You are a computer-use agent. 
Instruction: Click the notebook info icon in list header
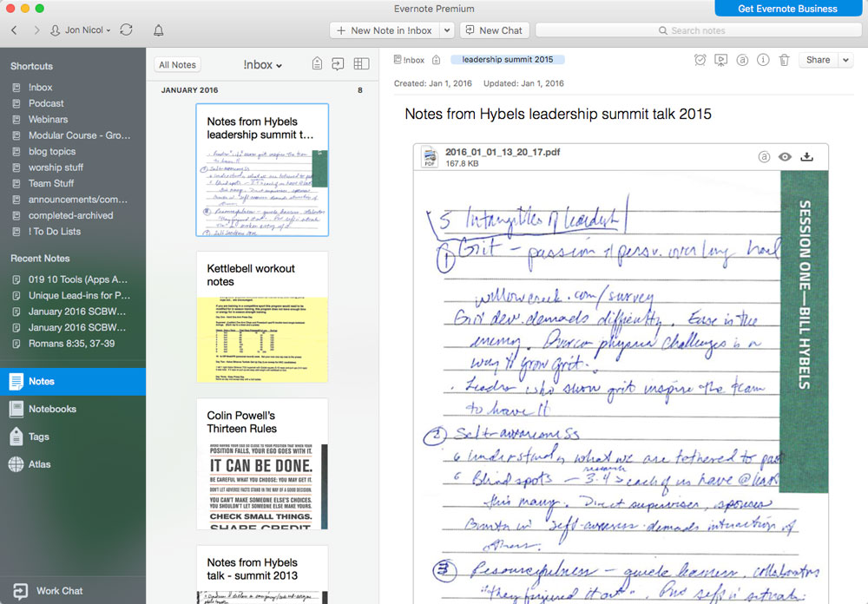pyautogui.click(x=317, y=64)
